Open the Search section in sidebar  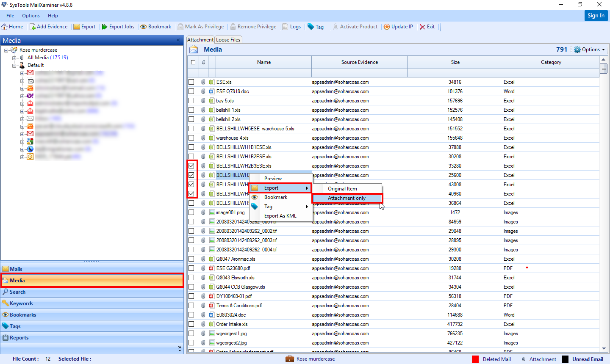click(92, 292)
